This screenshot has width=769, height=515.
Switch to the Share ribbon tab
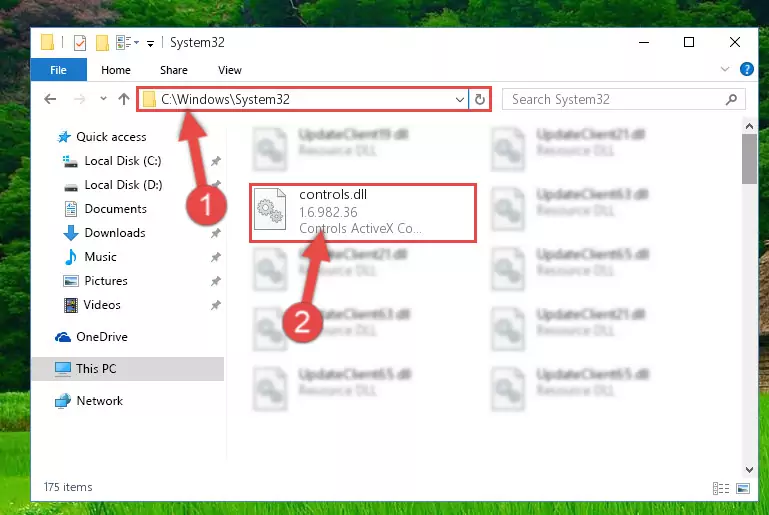174,70
